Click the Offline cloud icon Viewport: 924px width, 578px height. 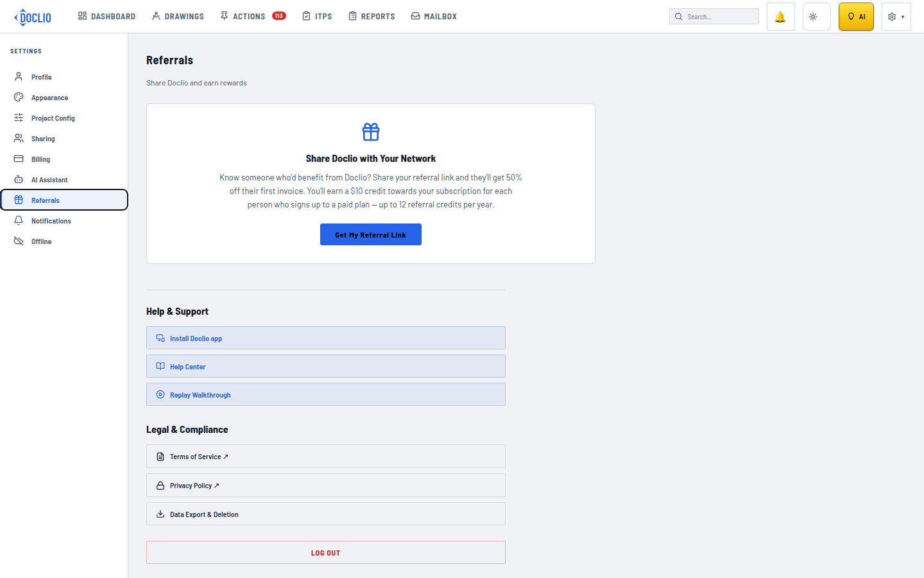pos(19,241)
